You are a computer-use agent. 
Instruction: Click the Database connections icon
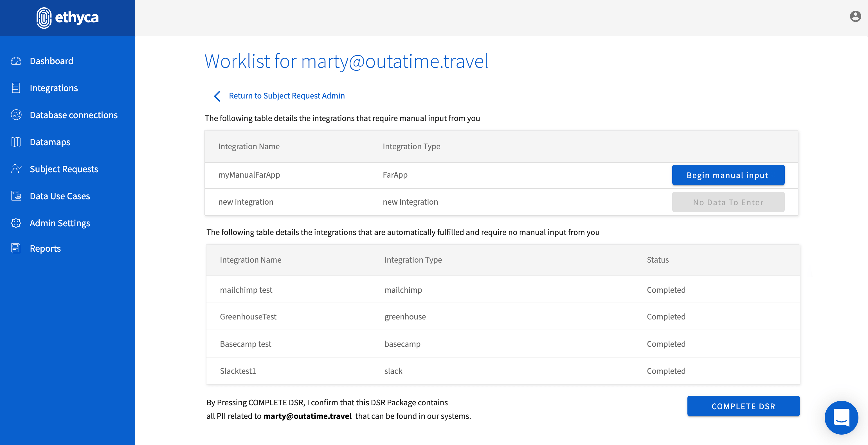[x=16, y=115]
